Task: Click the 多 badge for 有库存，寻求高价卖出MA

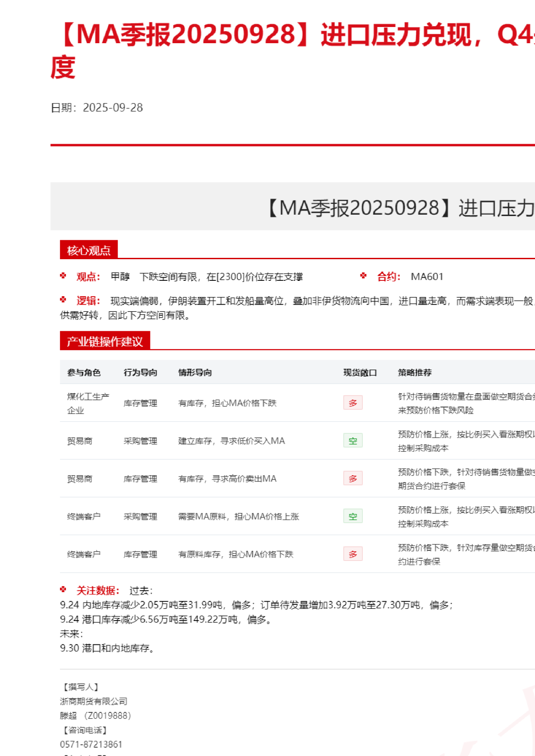Action: pos(353,478)
